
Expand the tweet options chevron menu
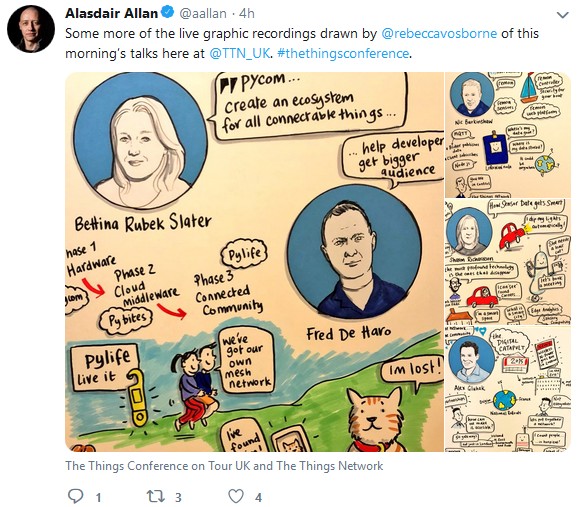pos(563,15)
